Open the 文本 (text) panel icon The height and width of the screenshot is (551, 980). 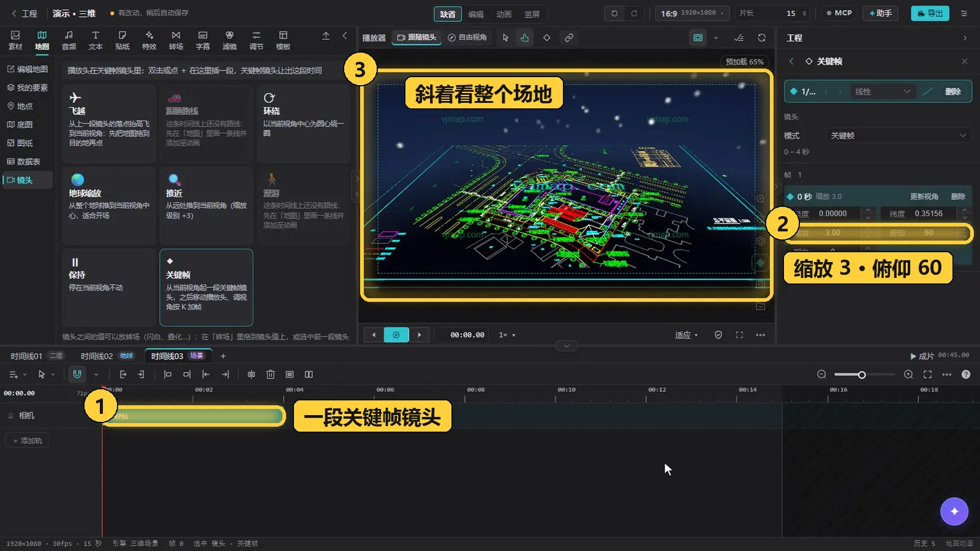pyautogui.click(x=96, y=40)
